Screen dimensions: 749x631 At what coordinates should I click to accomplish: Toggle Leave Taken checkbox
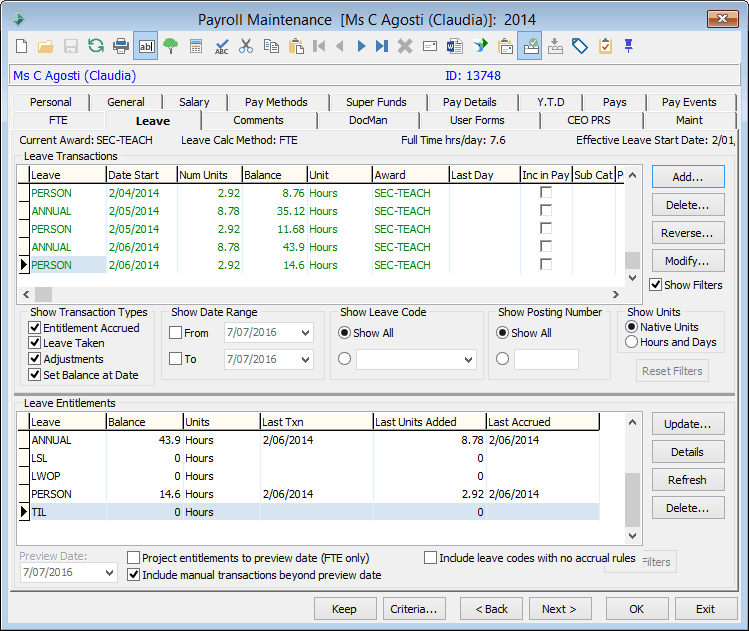34,343
